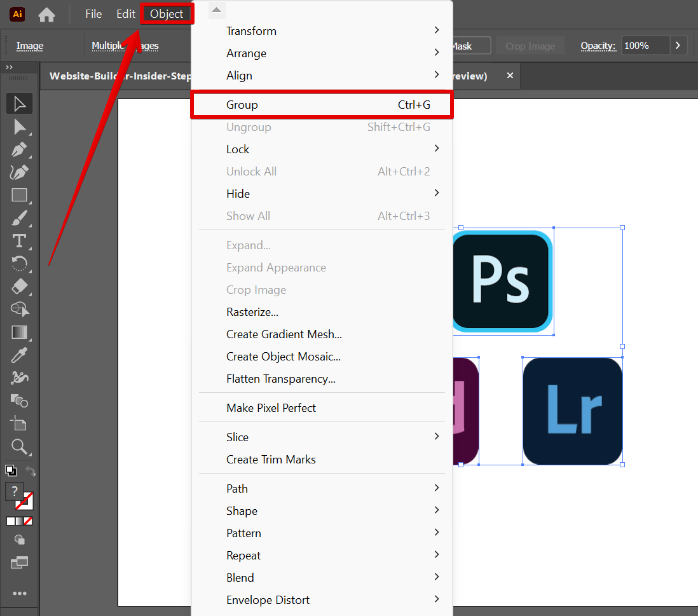The width and height of the screenshot is (698, 616).
Task: Close the Website-Builder-Insider document tab
Action: pyautogui.click(x=510, y=76)
